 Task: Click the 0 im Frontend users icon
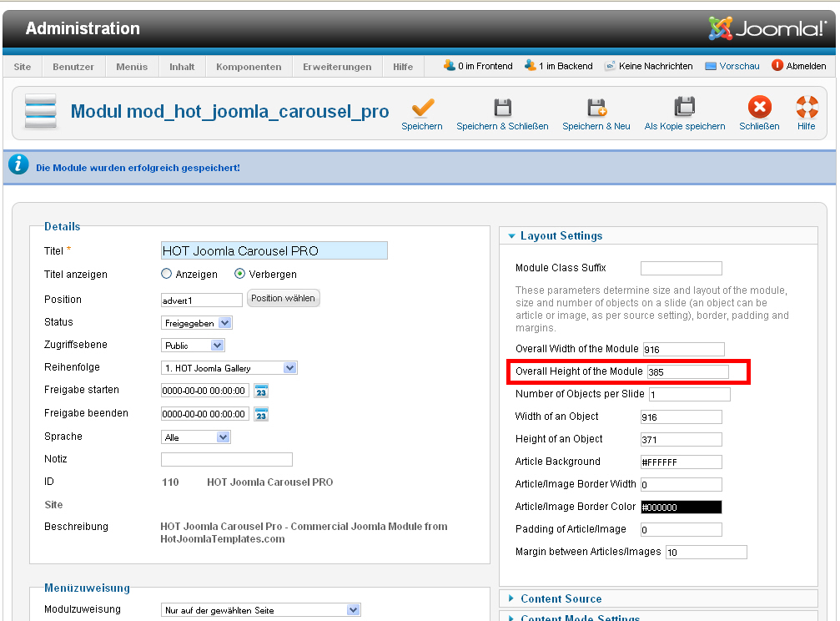[x=449, y=65]
